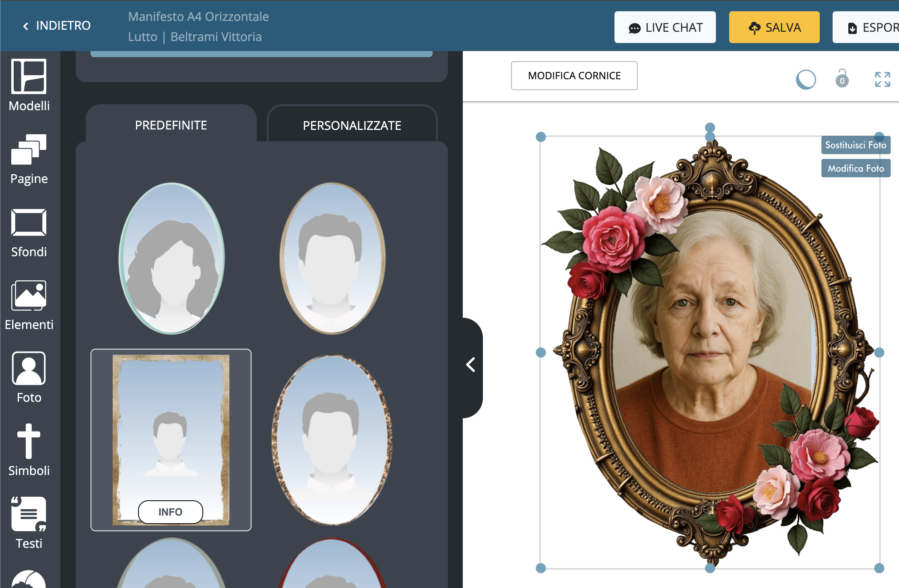
Task: Select the female silhouette oval frame
Action: tap(172, 258)
